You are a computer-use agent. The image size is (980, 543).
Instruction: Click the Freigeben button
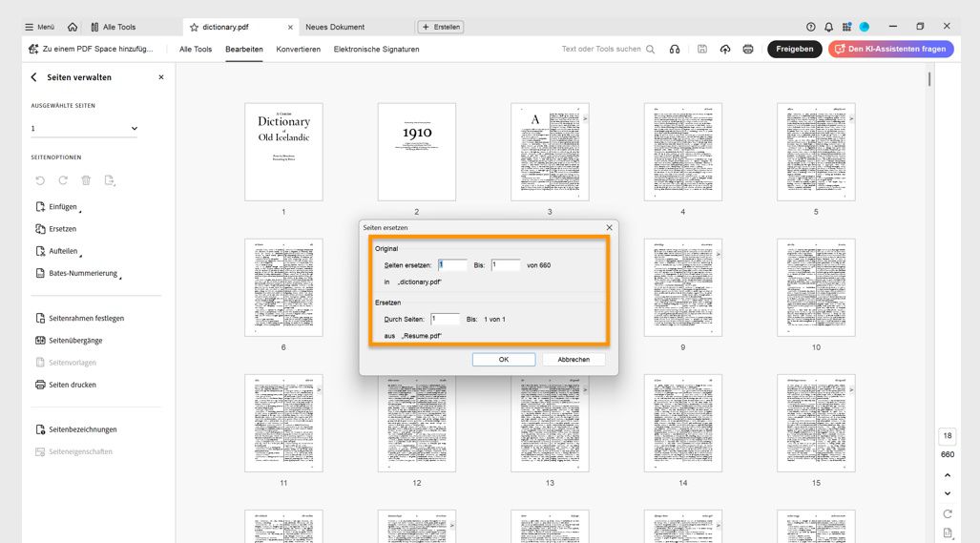(x=794, y=49)
